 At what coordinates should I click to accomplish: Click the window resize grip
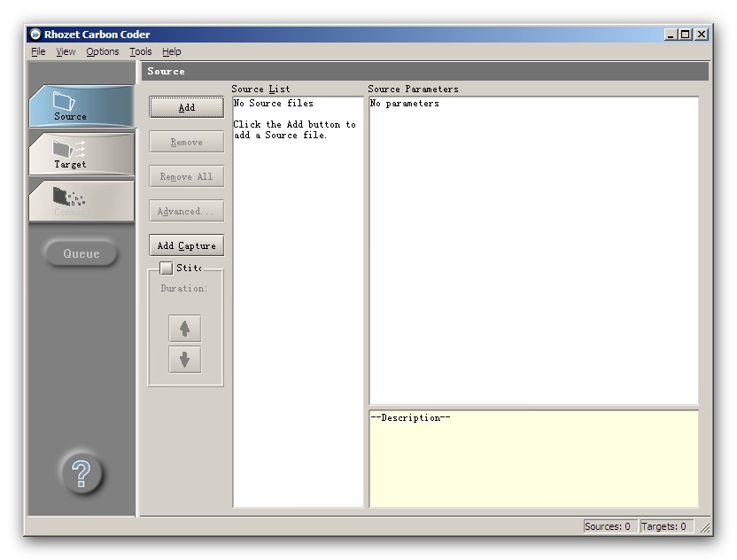pos(704,527)
